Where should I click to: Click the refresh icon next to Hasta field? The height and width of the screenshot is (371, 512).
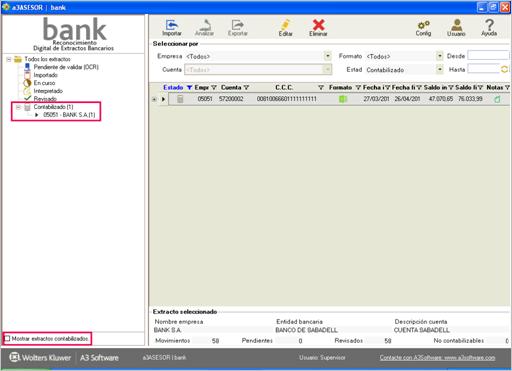(x=505, y=69)
